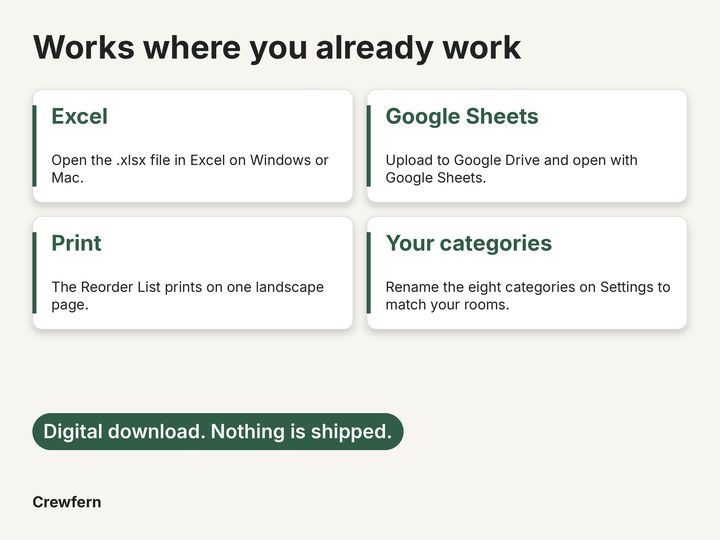Click the "Digital download. Nothing is shipped." pill
The width and height of the screenshot is (720, 540).
(x=218, y=432)
